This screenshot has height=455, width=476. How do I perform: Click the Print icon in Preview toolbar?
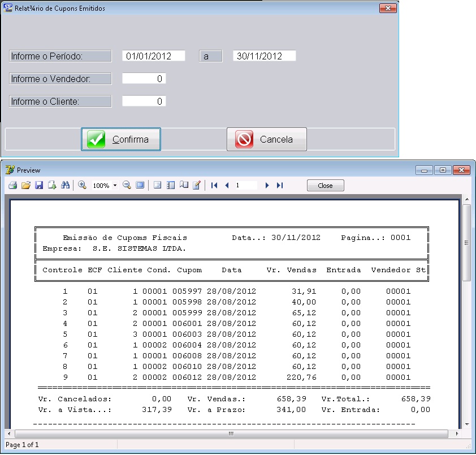coord(12,185)
